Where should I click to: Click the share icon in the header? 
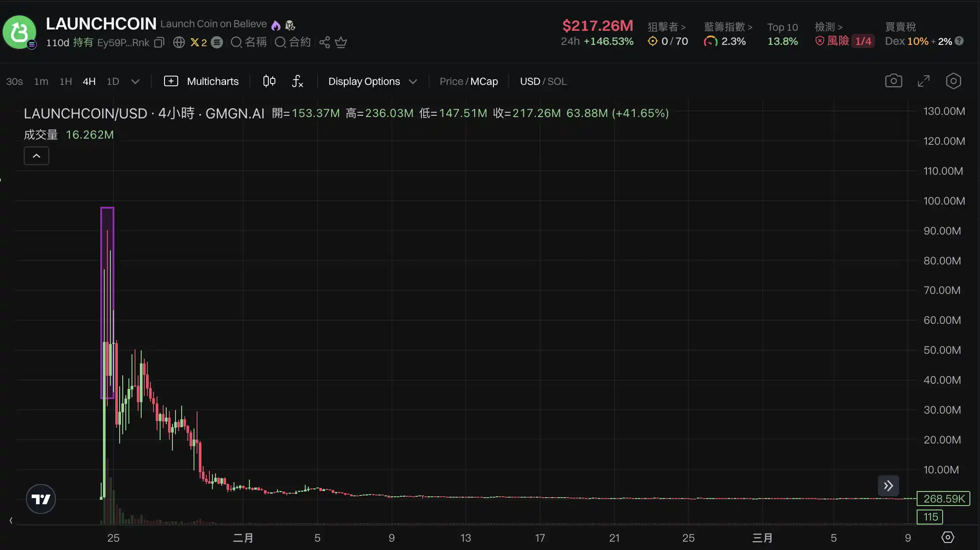point(325,42)
